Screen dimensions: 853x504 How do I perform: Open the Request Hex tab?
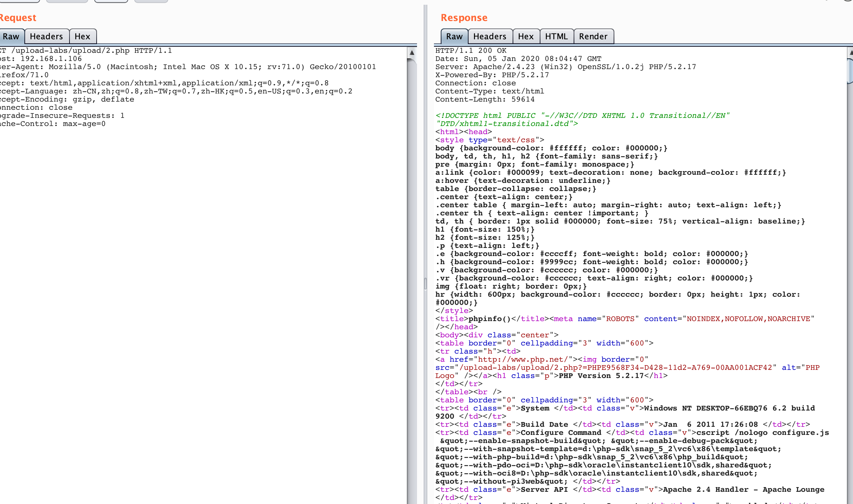83,36
